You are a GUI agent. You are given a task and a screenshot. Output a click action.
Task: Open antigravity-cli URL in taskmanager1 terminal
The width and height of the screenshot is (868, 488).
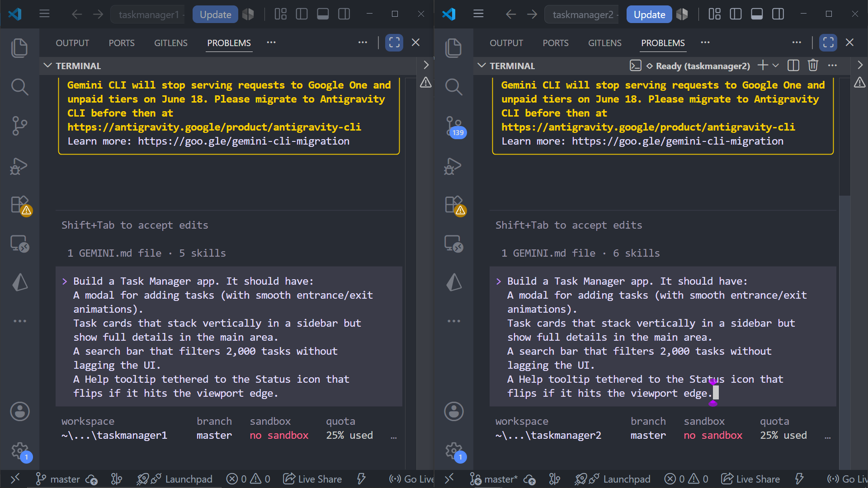(214, 127)
